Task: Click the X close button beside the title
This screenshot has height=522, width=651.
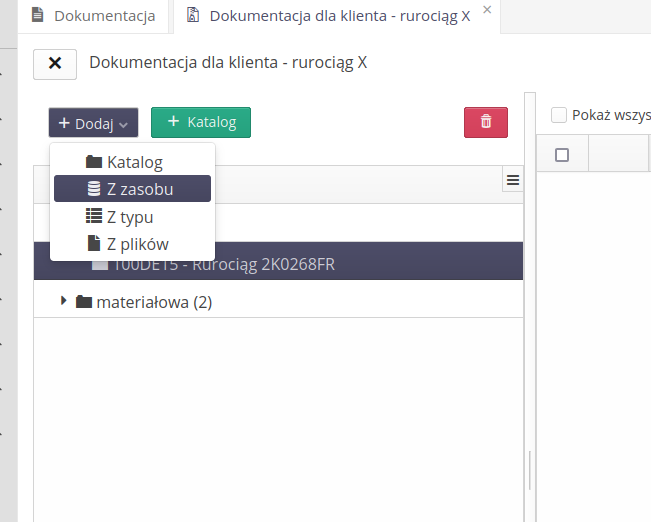Action: pyautogui.click(x=55, y=63)
